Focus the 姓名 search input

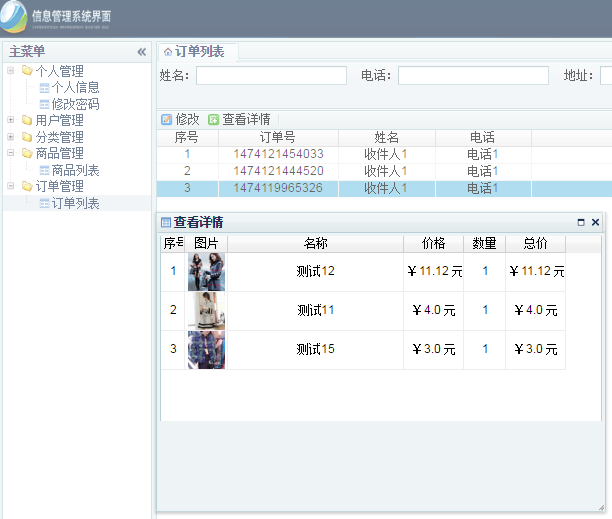point(271,75)
